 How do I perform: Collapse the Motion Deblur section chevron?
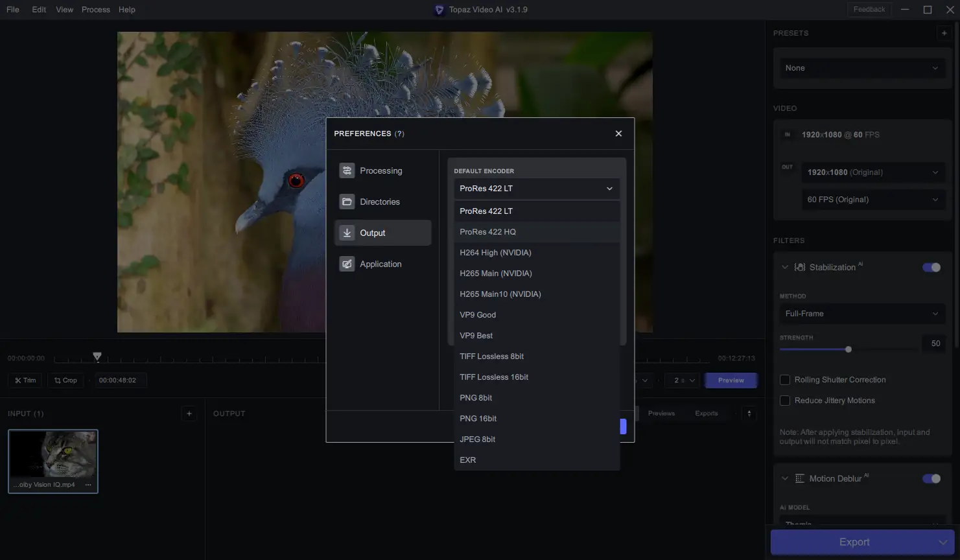coord(785,478)
